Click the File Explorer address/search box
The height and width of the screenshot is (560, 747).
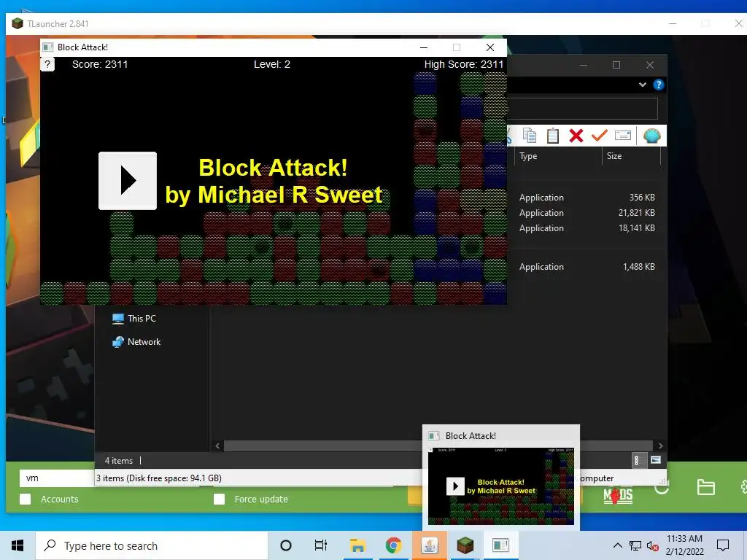582,109
